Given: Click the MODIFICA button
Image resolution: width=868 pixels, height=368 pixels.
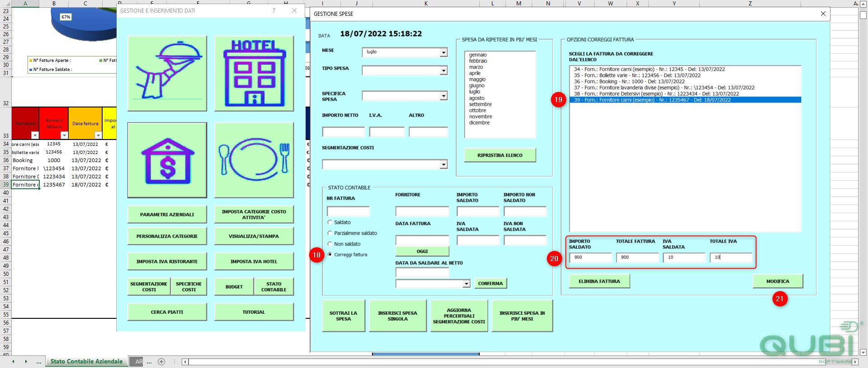Looking at the screenshot, I should (778, 281).
